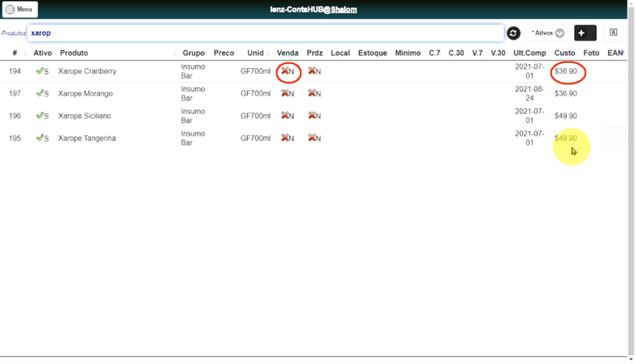Image resolution: width=635 pixels, height=364 pixels.
Task: Click product number 197
Action: [x=14, y=94]
